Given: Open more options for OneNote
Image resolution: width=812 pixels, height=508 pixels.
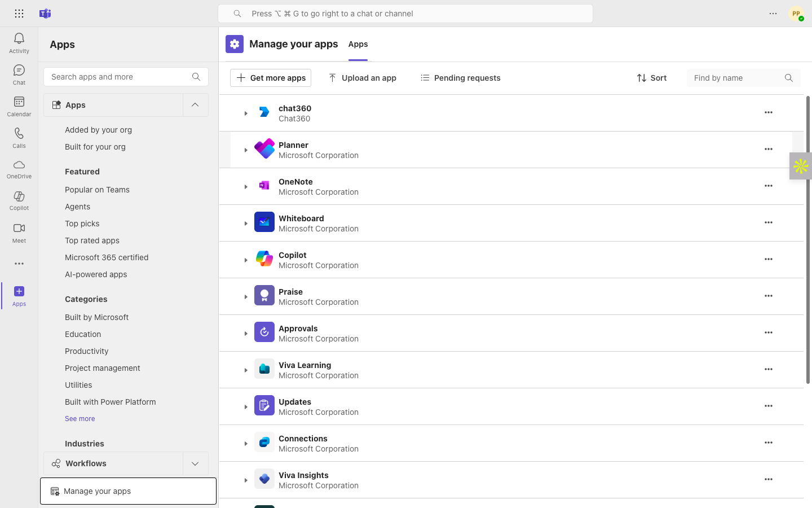Looking at the screenshot, I should point(769,186).
